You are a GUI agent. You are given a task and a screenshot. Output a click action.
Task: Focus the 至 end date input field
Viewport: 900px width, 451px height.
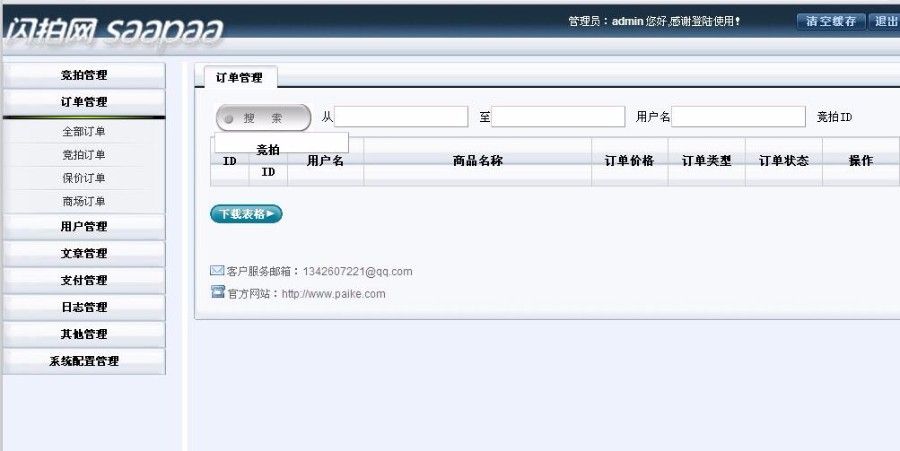558,116
